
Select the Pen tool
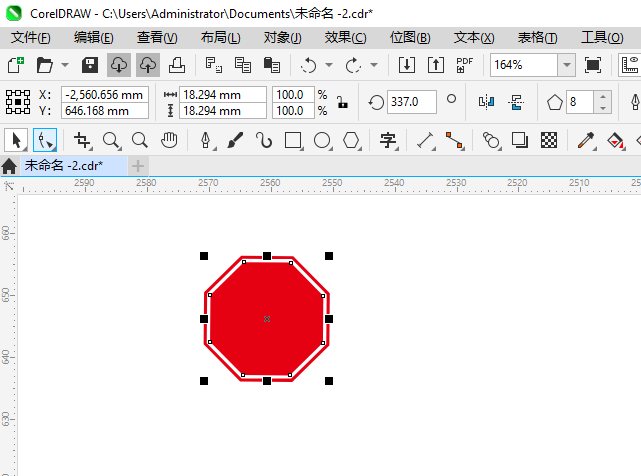pos(206,140)
